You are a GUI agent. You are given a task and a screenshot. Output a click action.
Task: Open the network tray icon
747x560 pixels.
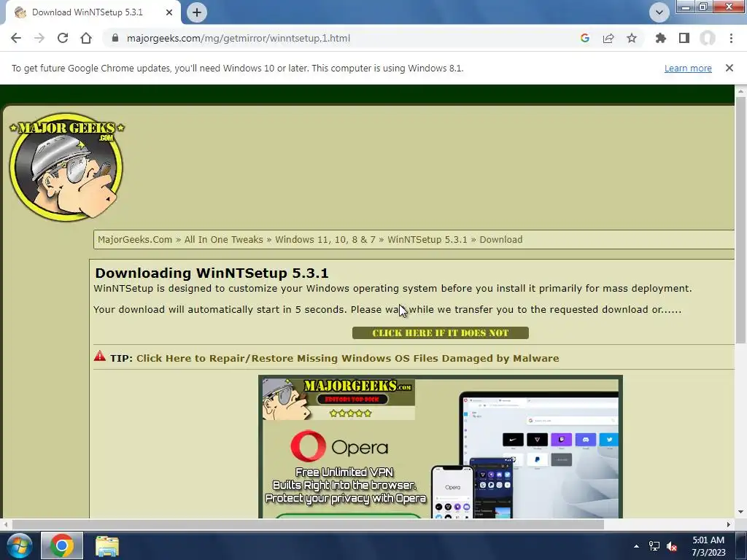[654, 546]
